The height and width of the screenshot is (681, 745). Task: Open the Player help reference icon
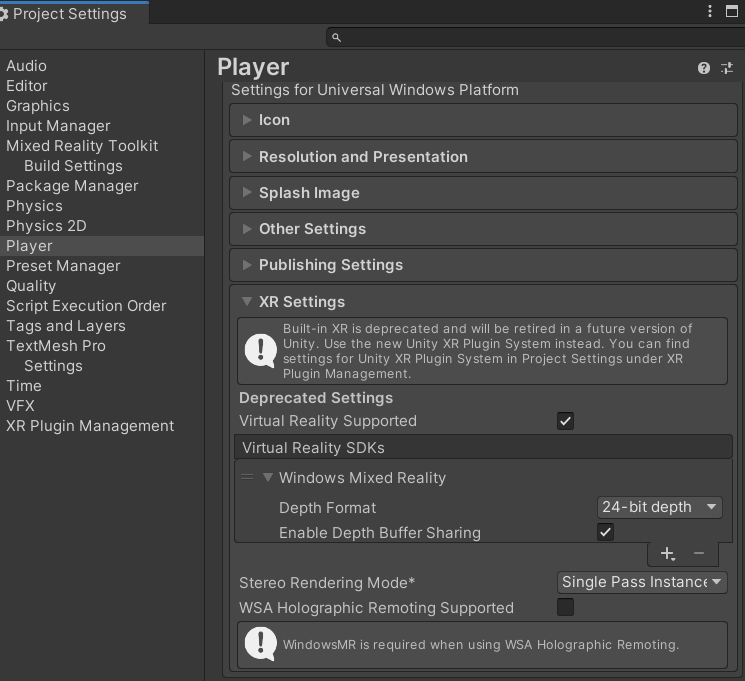[x=704, y=68]
